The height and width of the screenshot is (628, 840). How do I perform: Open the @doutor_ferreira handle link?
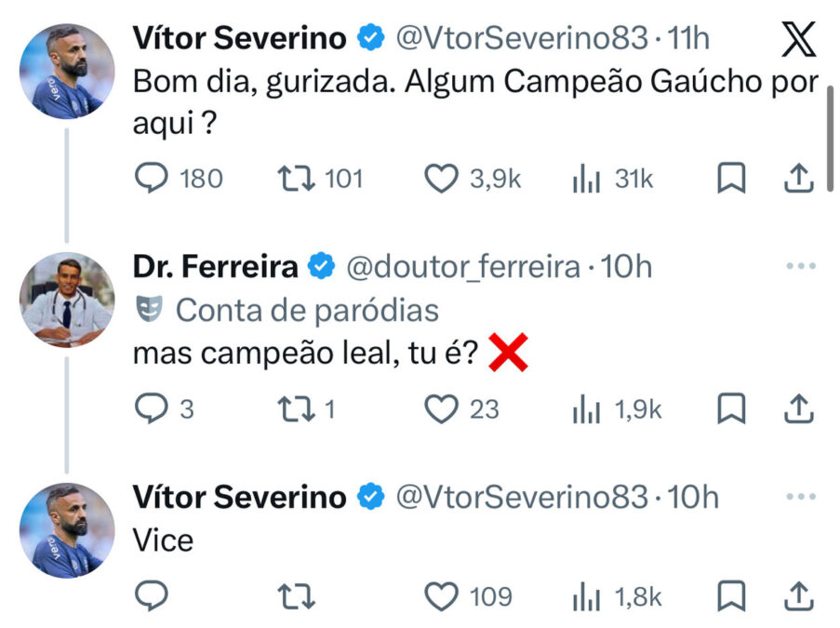coord(463,268)
